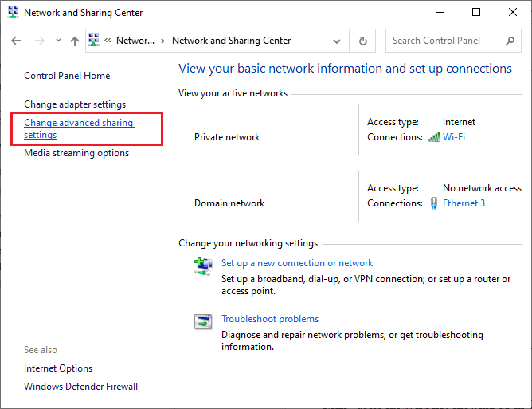Image resolution: width=532 pixels, height=409 pixels.
Task: Maximize the Network and Sharing Center window
Action: pyautogui.click(x=476, y=13)
